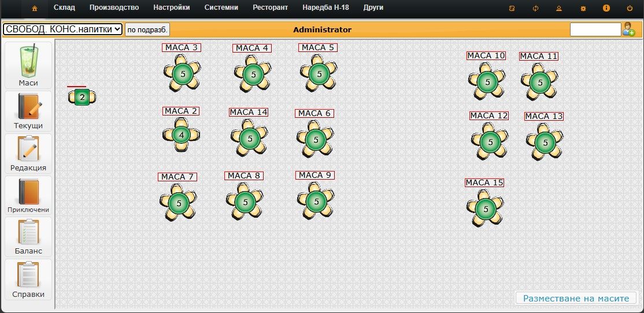Select the МАСА 13 table icon
Viewport: 644px width, 313px height.
point(545,142)
